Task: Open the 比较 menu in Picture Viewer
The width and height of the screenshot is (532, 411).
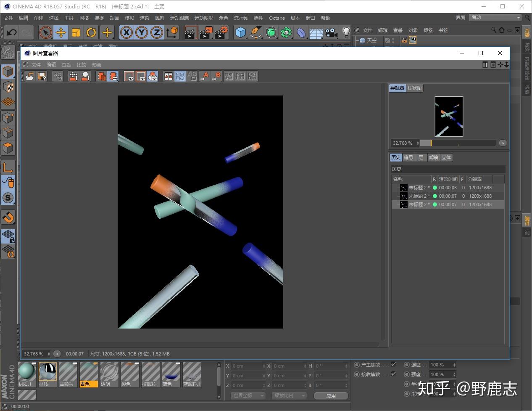Action: tap(82, 65)
